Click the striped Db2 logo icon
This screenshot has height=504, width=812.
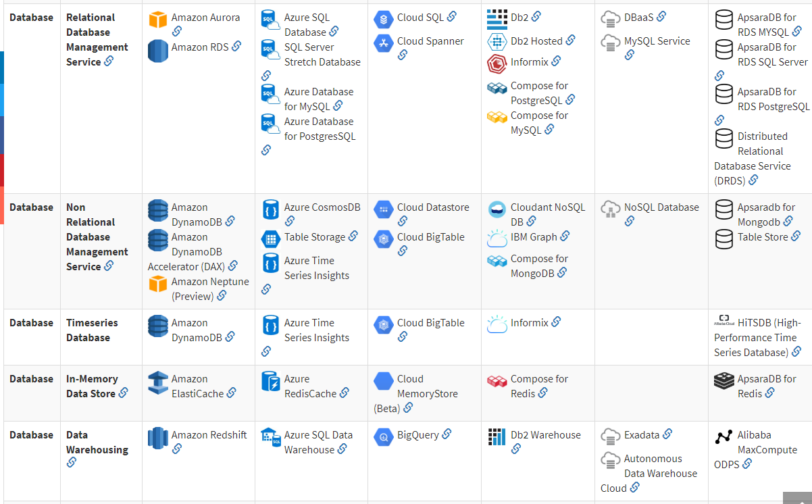pyautogui.click(x=497, y=20)
